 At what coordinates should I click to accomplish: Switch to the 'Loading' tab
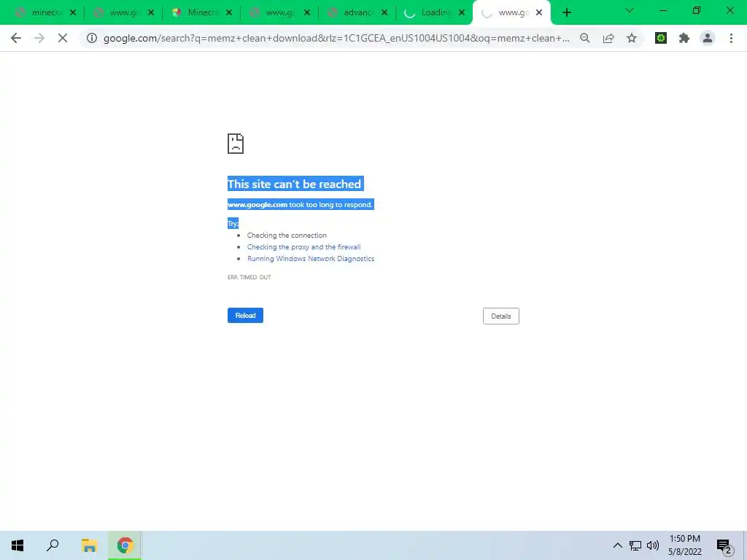(x=433, y=13)
